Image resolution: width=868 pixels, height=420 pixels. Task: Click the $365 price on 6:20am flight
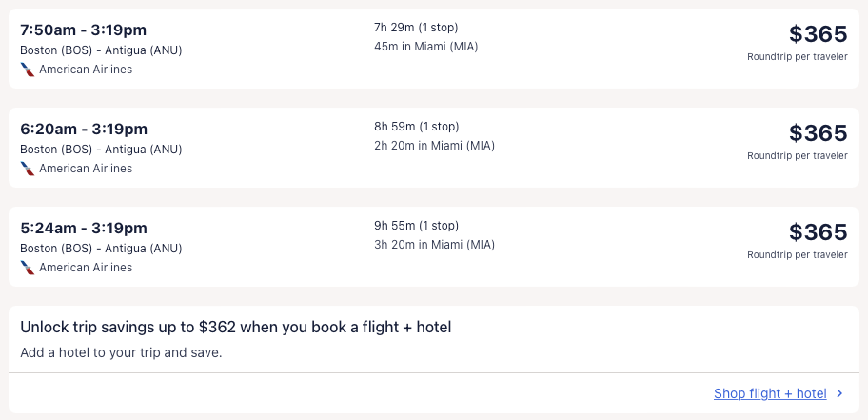pyautogui.click(x=818, y=133)
